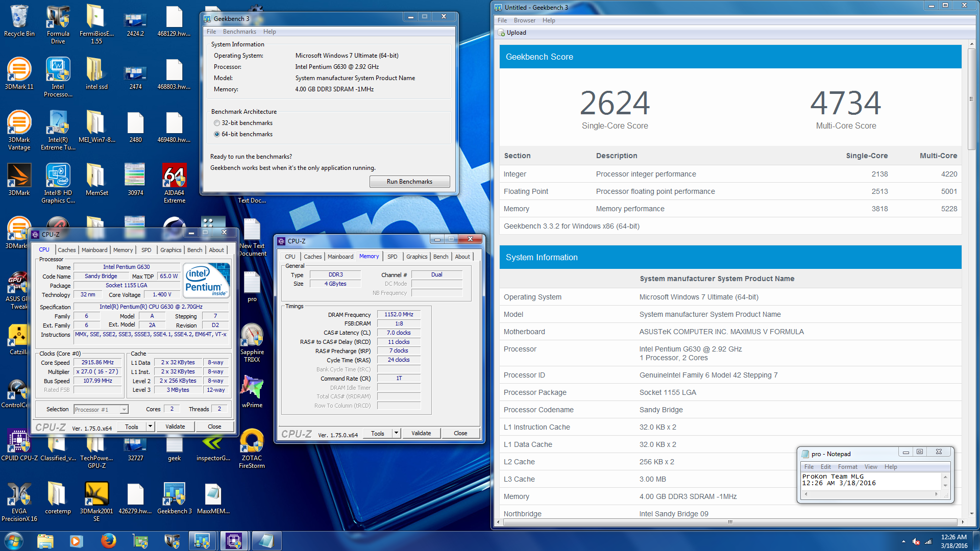Screen dimensions: 980x551
Task: Open Benchmarks menu in Geekbench 3
Action: pos(239,32)
